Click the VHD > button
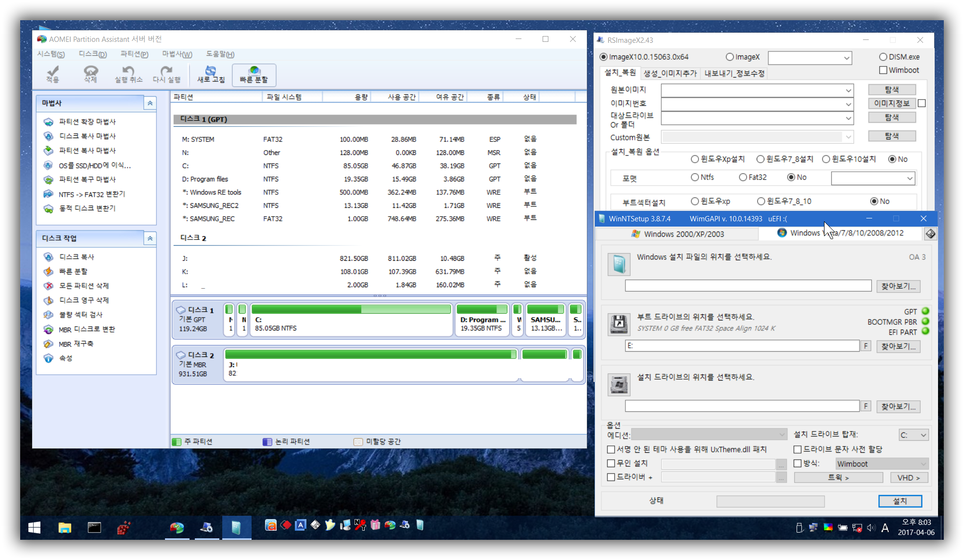The image size is (964, 560). [909, 478]
